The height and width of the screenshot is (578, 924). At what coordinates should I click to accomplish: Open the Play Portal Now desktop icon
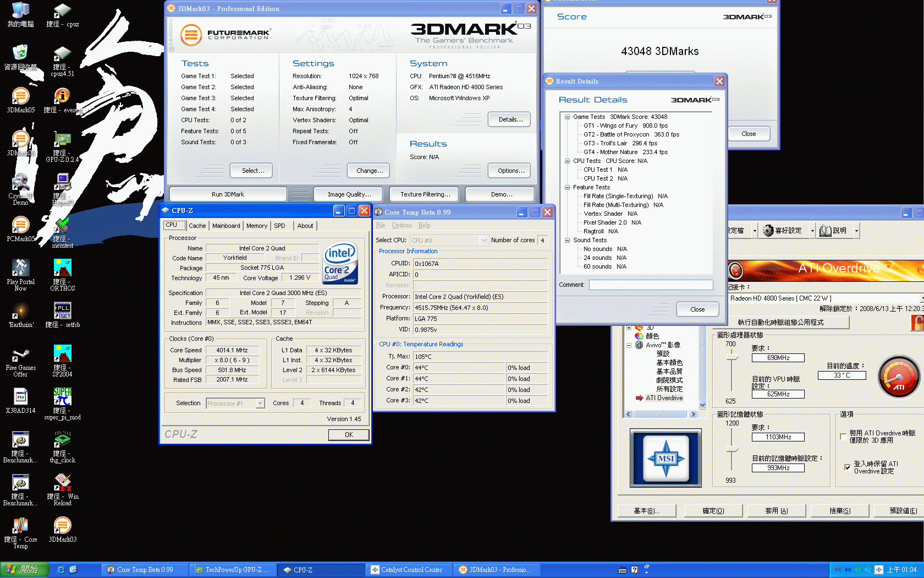(x=20, y=275)
